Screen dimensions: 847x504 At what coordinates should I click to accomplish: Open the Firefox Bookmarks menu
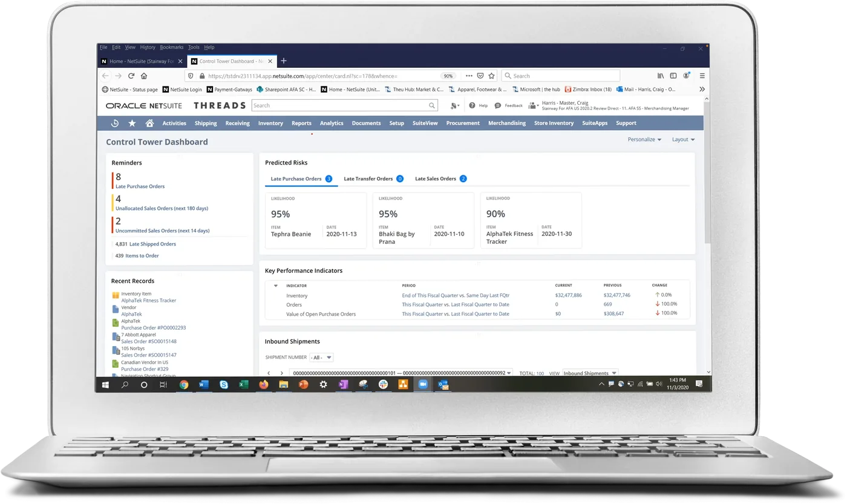[x=172, y=47]
